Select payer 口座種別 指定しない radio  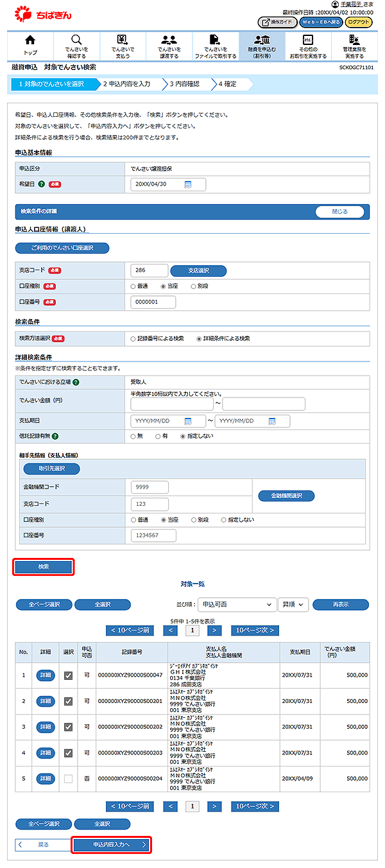[x=224, y=519]
